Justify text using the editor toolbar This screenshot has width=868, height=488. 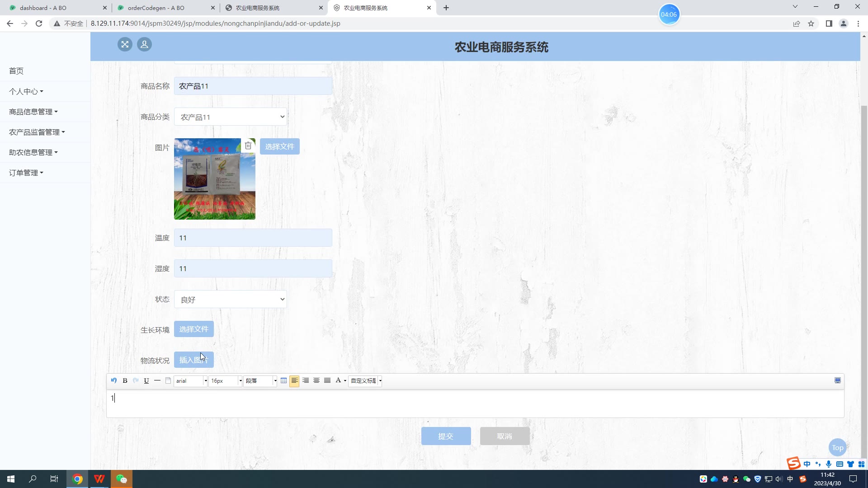327,380
